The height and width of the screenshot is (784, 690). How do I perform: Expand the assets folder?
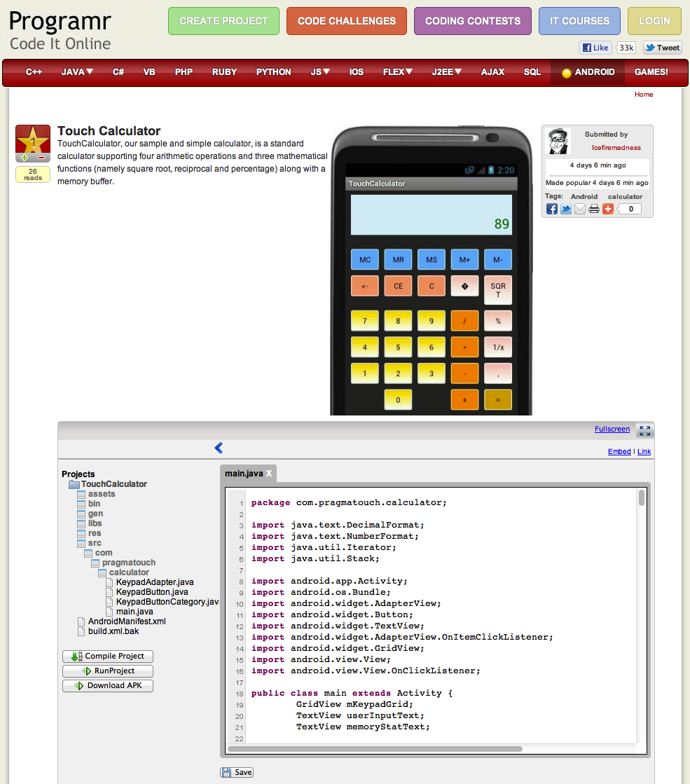pyautogui.click(x=97, y=494)
